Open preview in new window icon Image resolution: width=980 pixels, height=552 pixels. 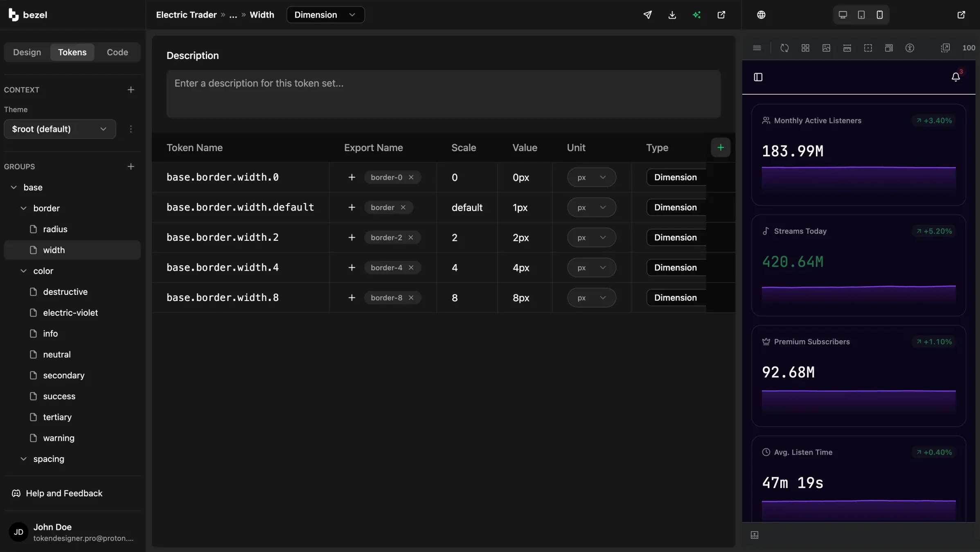961,15
